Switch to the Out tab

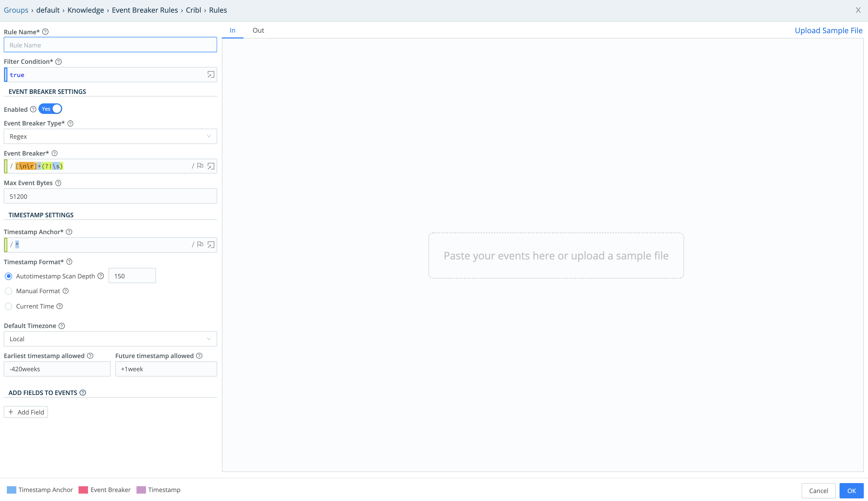coord(259,30)
